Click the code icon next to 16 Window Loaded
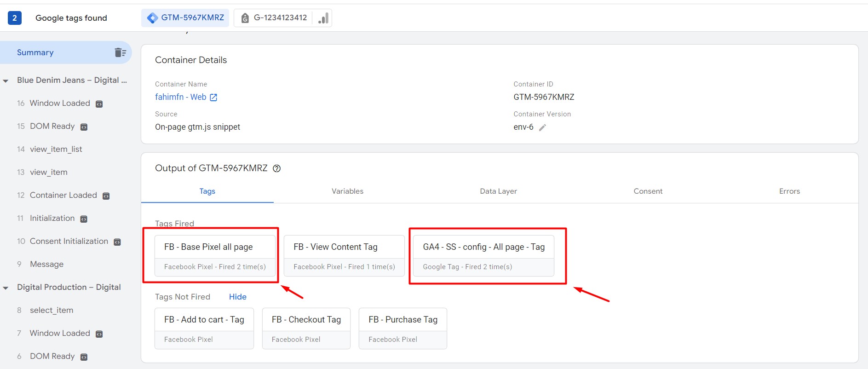The width and height of the screenshot is (868, 369). click(x=99, y=104)
